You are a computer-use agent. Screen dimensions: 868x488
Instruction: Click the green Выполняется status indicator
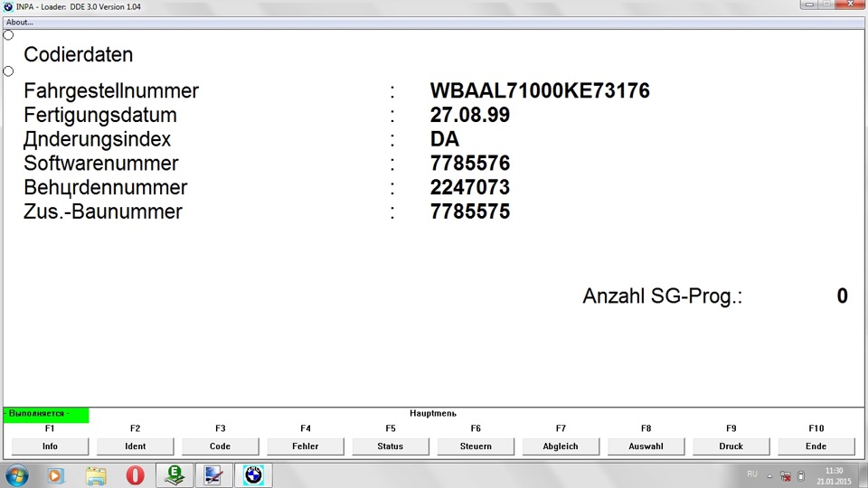pyautogui.click(x=46, y=414)
